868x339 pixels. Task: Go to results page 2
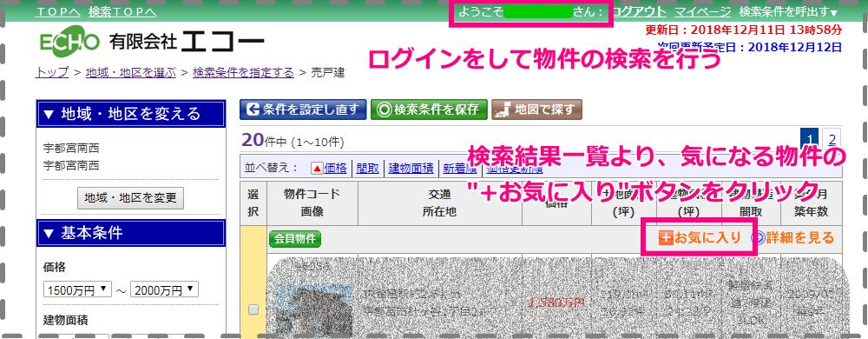[832, 139]
